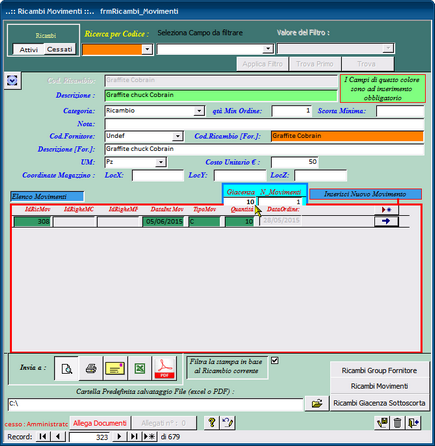The image size is (435, 446).
Task: Open Ricerca per Codice orange dropdown
Action: pyautogui.click(x=147, y=49)
